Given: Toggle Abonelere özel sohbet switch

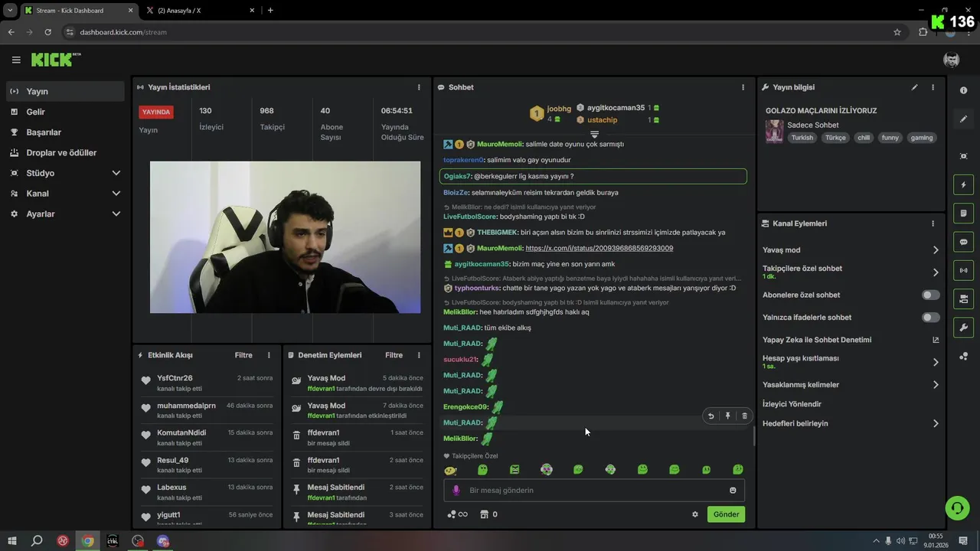Looking at the screenshot, I should [x=930, y=295].
